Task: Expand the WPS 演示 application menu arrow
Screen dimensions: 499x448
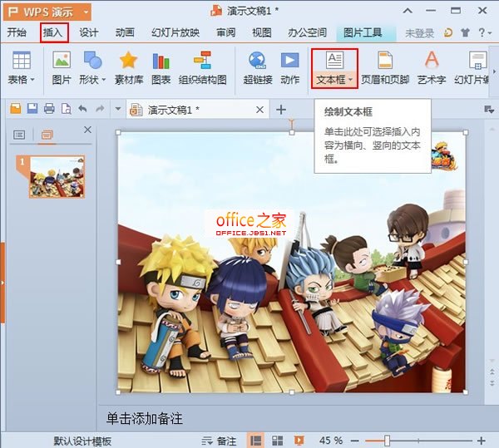Action: pos(86,12)
